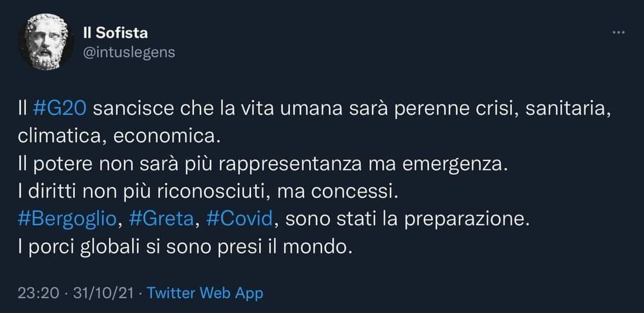
Task: Open the Il Sofista display name profile
Action: click(116, 32)
